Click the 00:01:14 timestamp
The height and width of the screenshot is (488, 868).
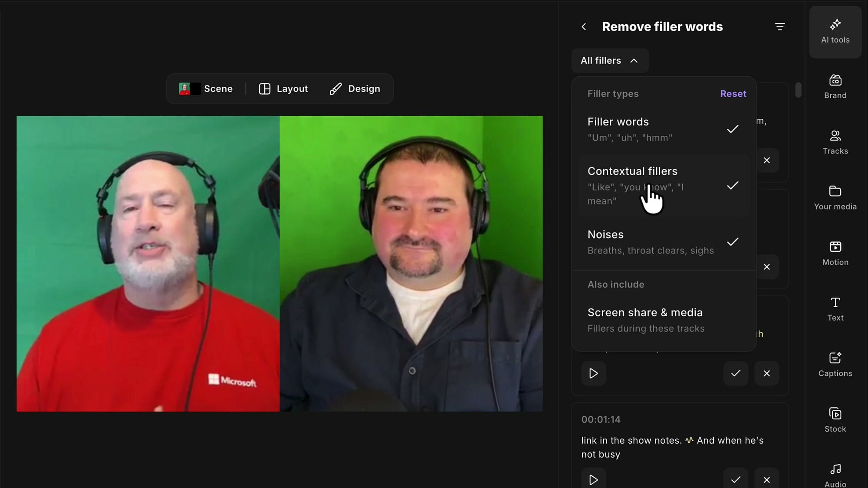[601, 419]
